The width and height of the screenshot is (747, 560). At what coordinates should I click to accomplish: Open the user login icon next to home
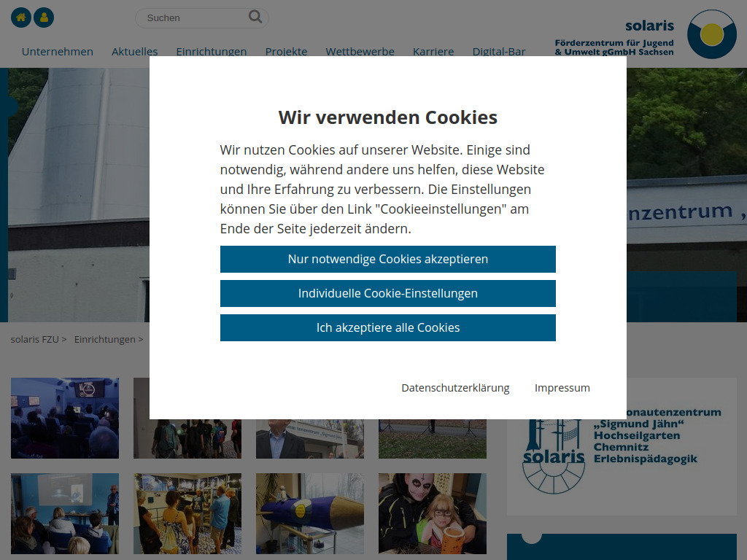pyautogui.click(x=44, y=17)
